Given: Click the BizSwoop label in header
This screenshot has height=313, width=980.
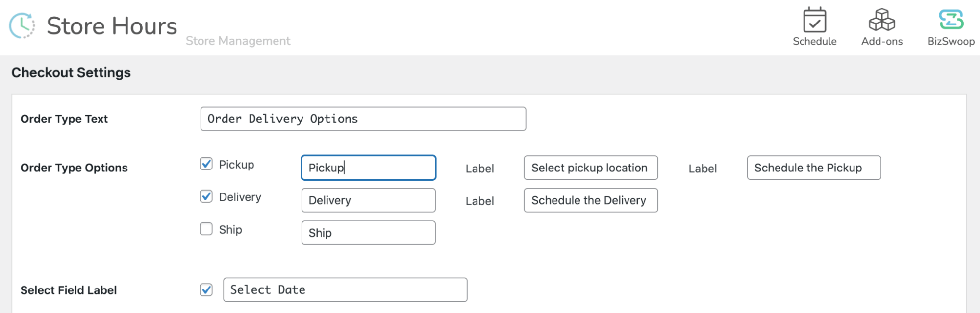Looking at the screenshot, I should pyautogui.click(x=951, y=42).
